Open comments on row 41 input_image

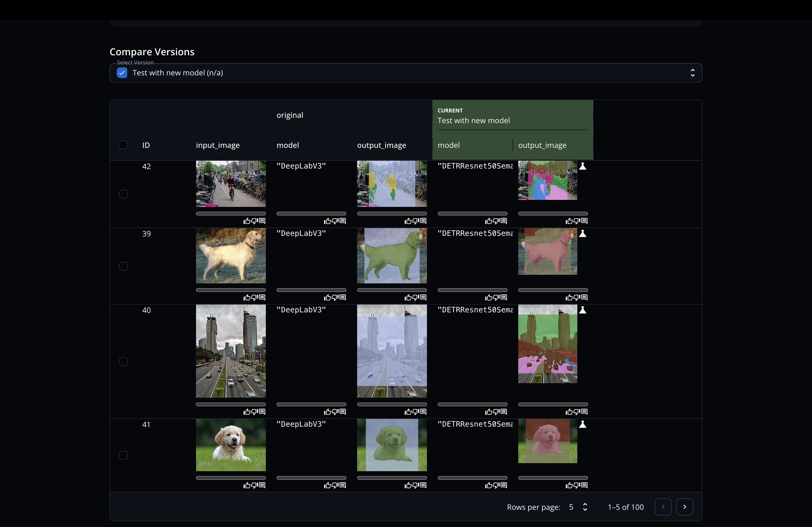click(x=262, y=485)
